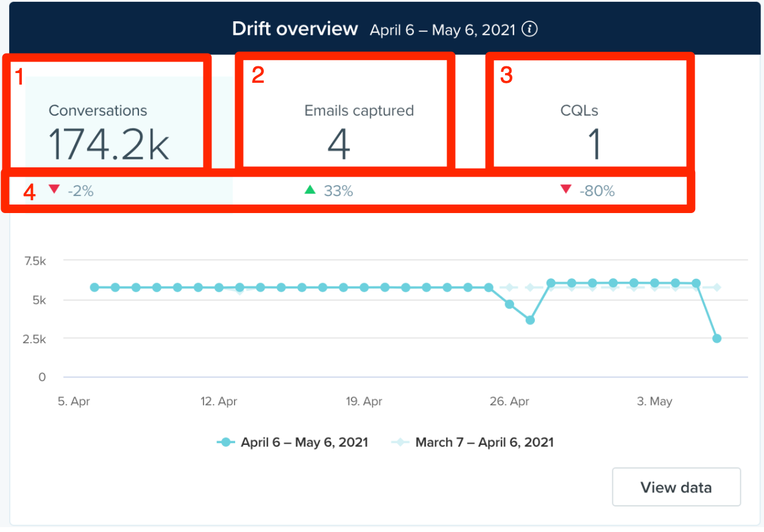Click the lowest dip data point after 26. Apr
Image resolution: width=764 pixels, height=532 pixels.
pyautogui.click(x=530, y=320)
